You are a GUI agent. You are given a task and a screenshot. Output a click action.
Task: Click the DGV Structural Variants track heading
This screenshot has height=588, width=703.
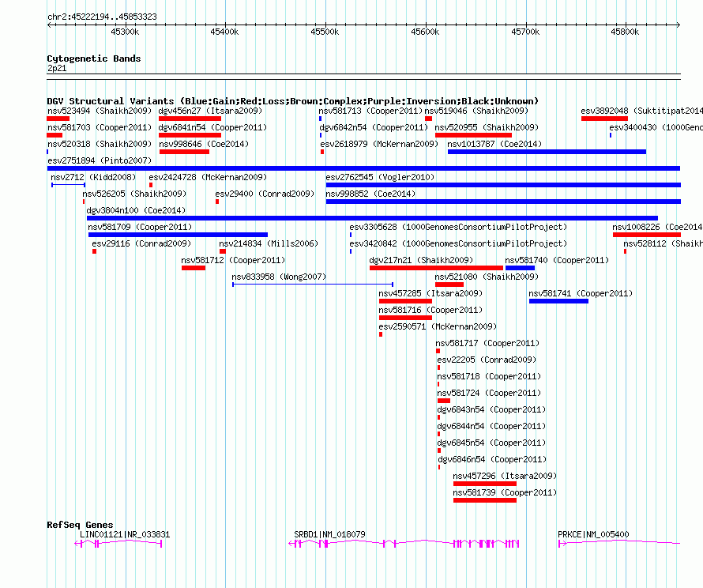[293, 101]
